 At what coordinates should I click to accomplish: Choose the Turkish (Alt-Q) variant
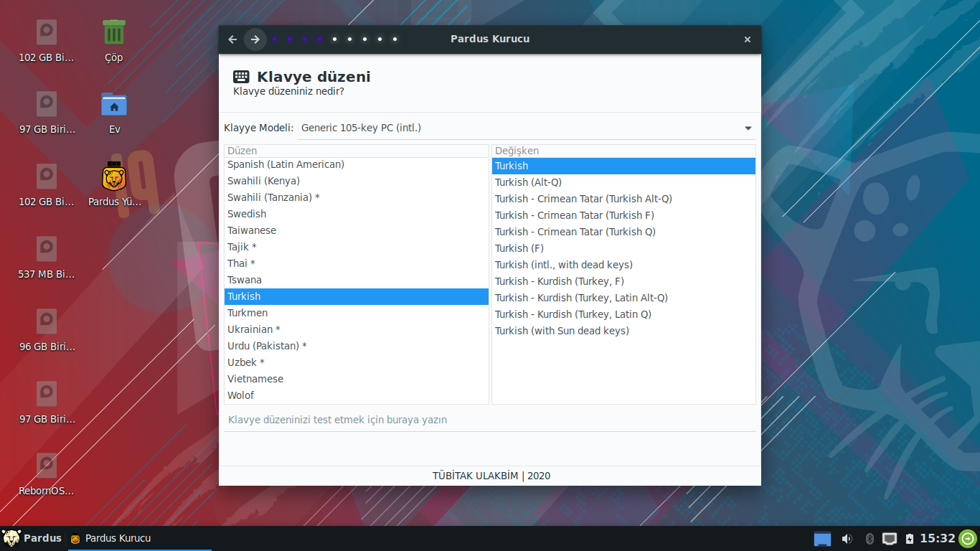[x=623, y=182]
